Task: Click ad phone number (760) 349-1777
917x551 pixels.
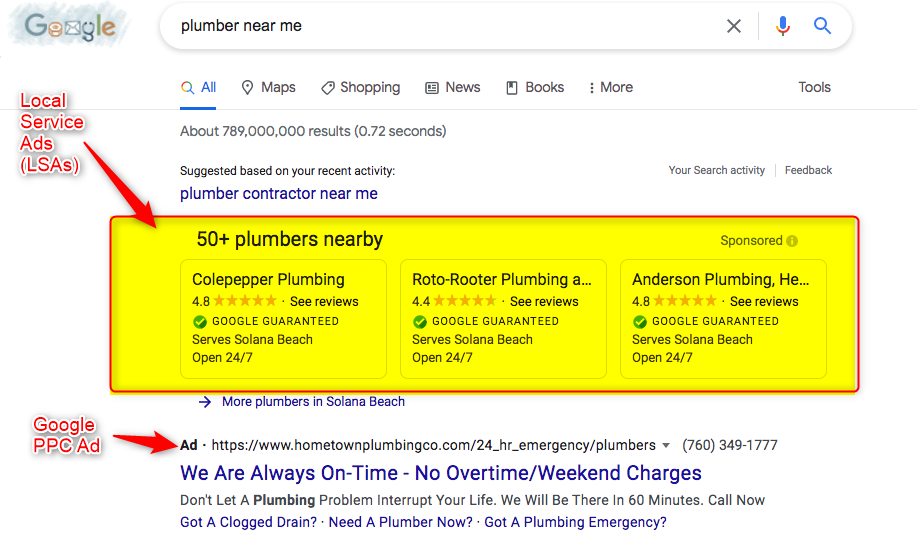Action: tap(730, 446)
